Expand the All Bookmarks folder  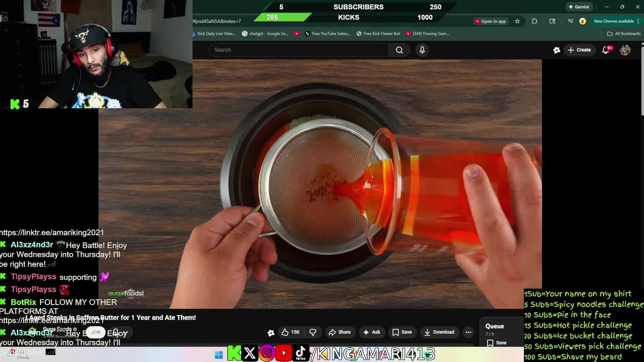click(624, 34)
